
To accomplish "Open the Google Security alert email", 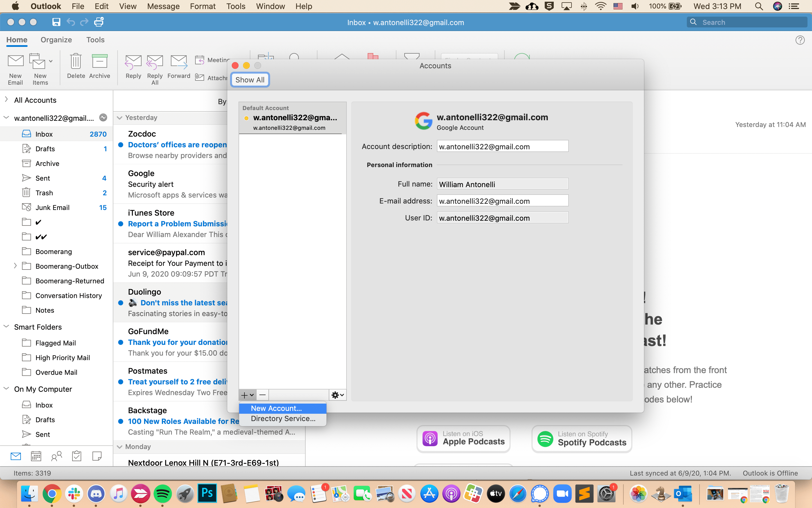I will coord(171,184).
